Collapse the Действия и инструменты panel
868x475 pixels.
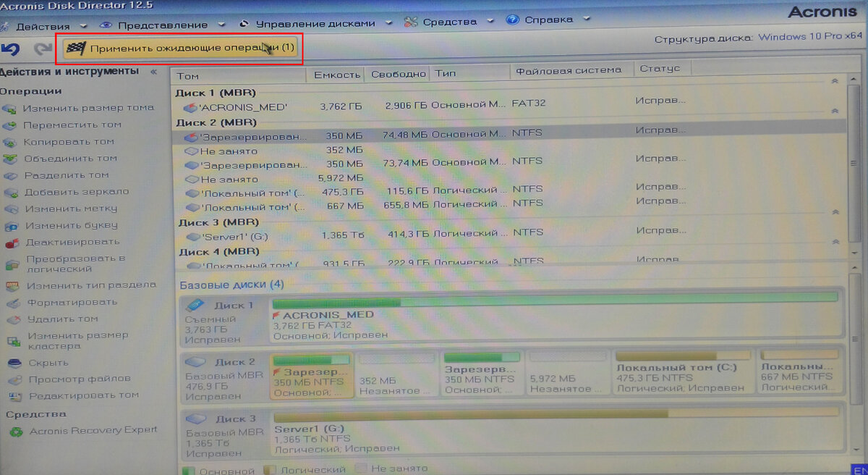click(x=153, y=72)
